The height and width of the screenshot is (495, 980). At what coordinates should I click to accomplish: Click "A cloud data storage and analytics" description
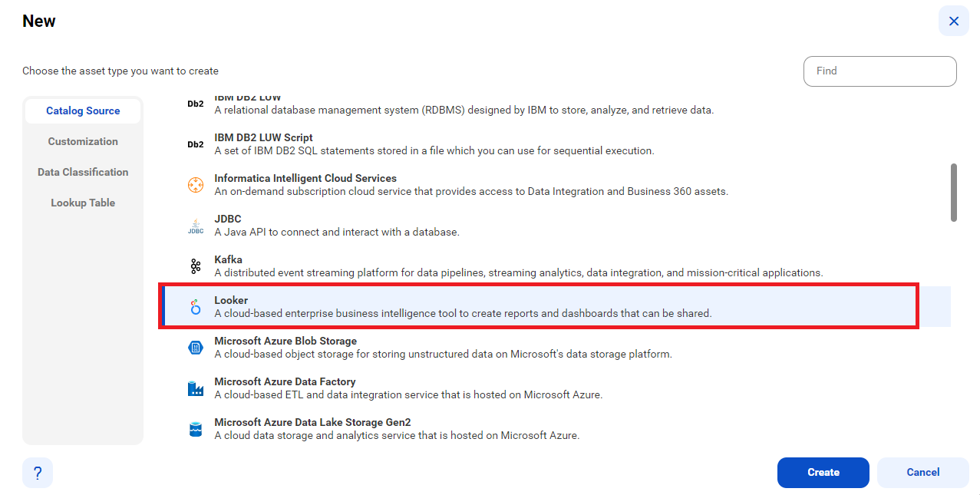(397, 436)
